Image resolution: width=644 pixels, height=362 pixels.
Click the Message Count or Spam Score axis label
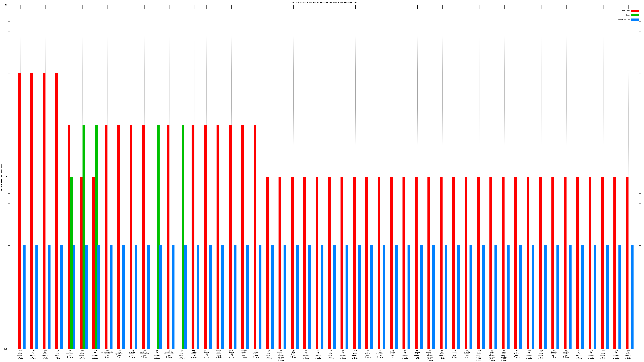(x=1, y=177)
